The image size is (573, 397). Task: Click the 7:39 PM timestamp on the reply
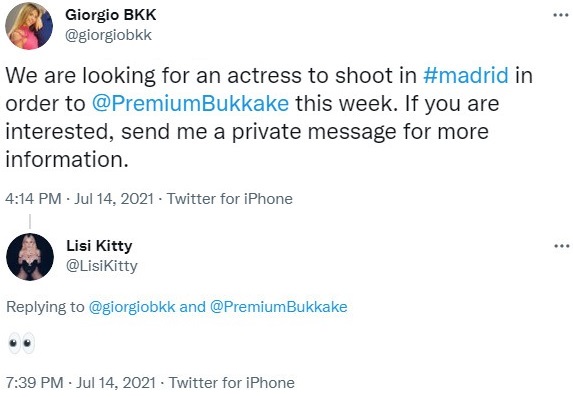[35, 383]
